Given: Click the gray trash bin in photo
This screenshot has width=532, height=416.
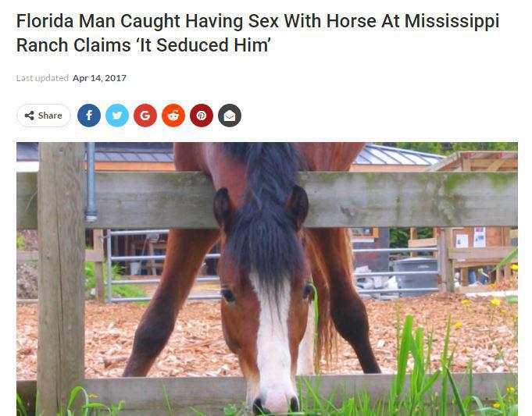Looking at the screenshot, I should point(416,273).
